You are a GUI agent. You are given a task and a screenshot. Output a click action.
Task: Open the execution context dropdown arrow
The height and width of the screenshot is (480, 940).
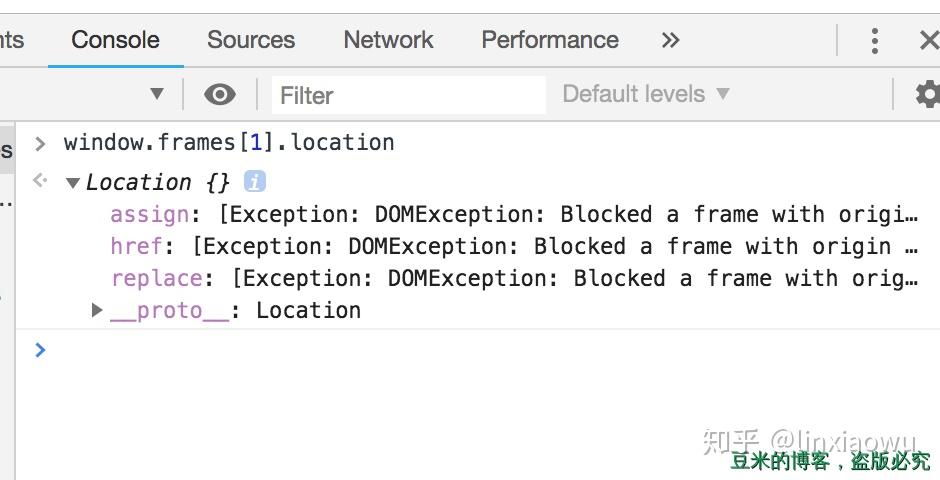pos(157,94)
